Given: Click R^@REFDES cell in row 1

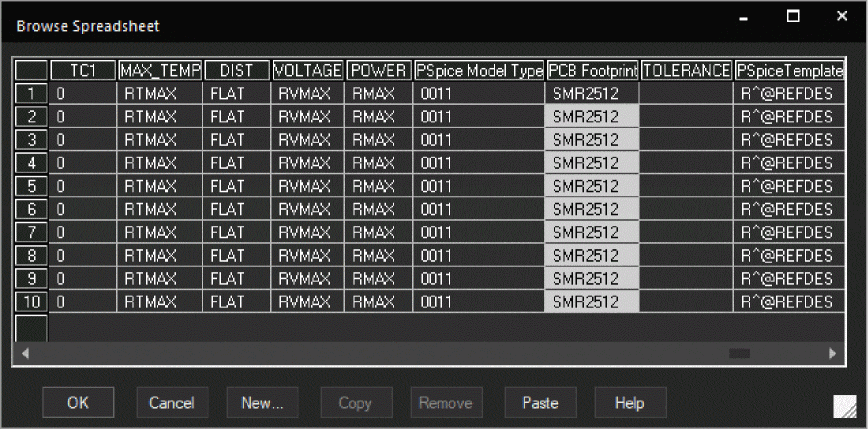Looking at the screenshot, I should coord(790,94).
